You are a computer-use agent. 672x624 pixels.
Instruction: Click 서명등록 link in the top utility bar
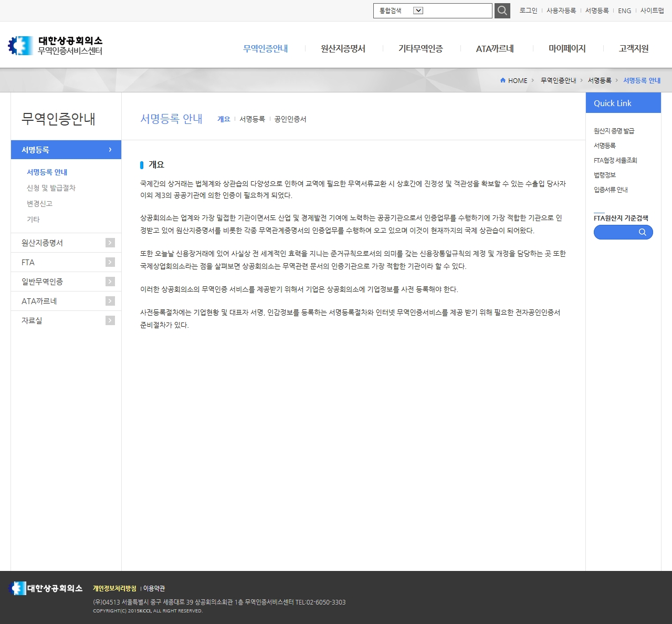point(597,11)
